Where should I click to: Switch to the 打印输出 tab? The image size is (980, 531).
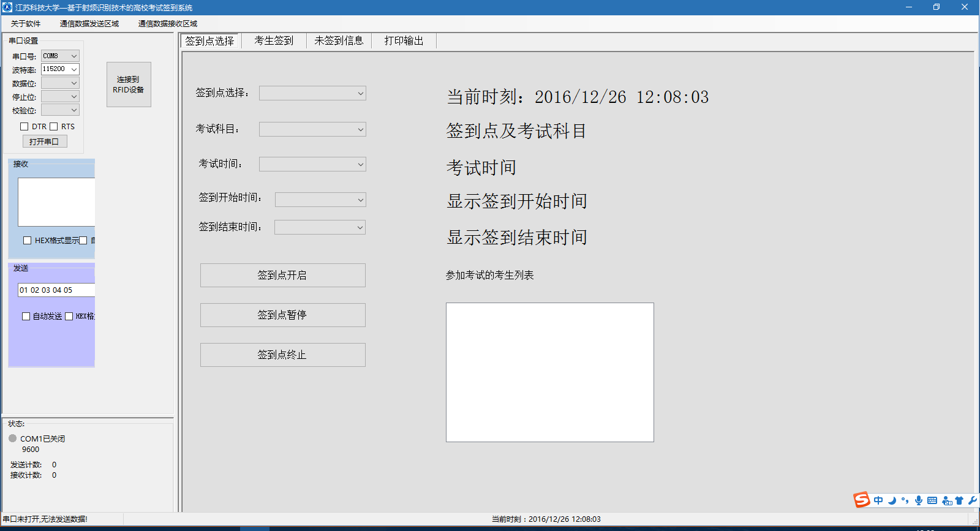click(404, 41)
